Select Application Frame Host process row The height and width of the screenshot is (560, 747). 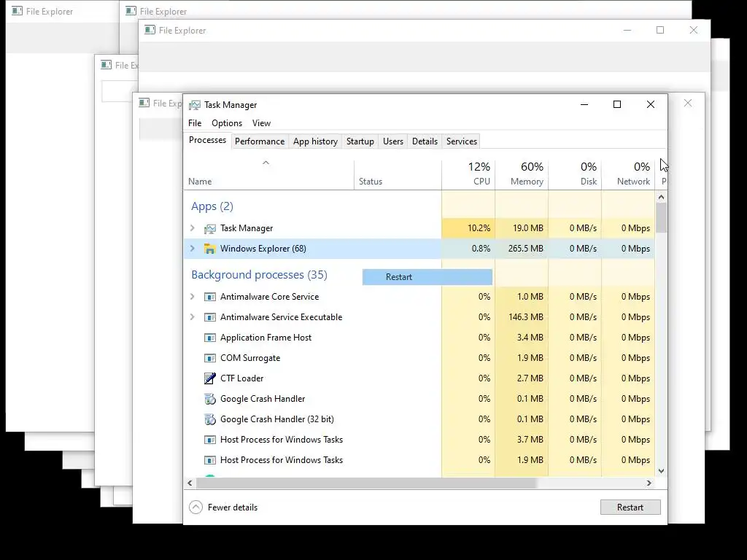pyautogui.click(x=419, y=338)
